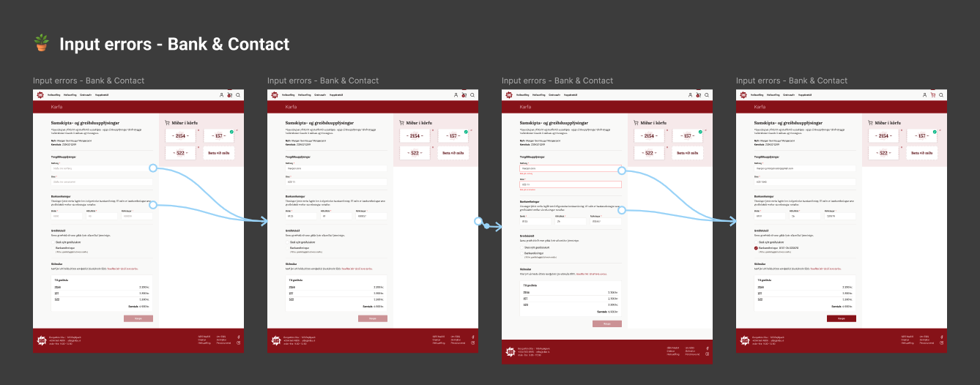Select 'Bankamillifærsla' radio in second frame

click(287, 249)
